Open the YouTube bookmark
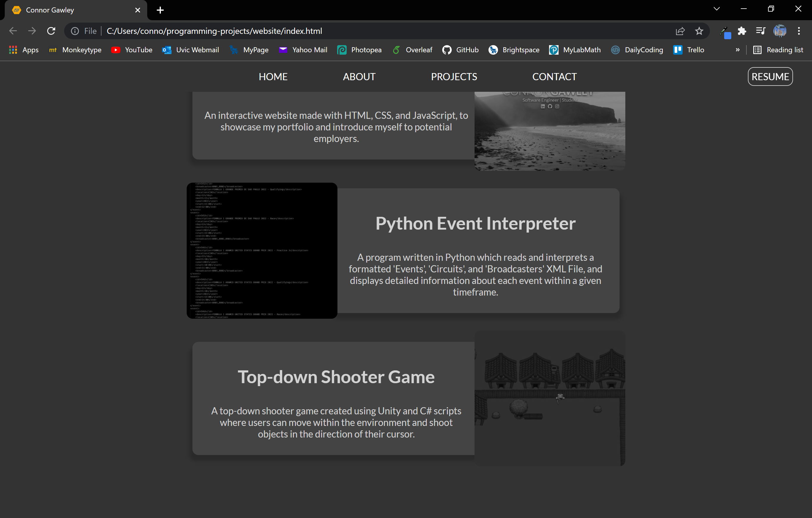The image size is (812, 518). (132, 50)
